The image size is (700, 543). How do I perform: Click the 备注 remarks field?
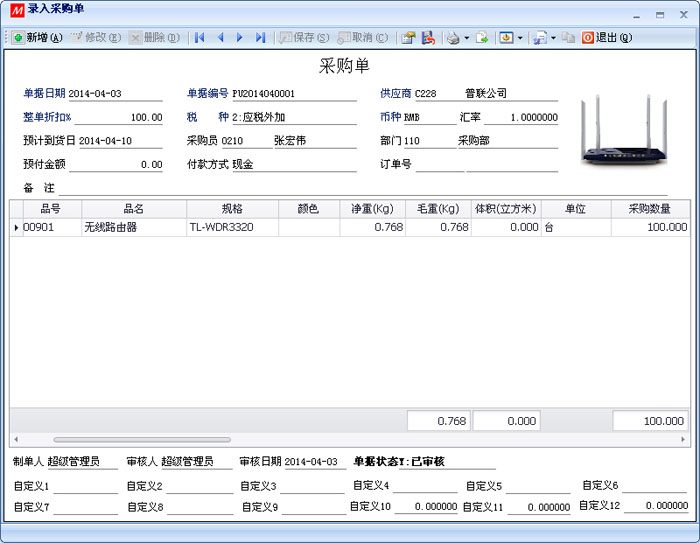coord(363,188)
